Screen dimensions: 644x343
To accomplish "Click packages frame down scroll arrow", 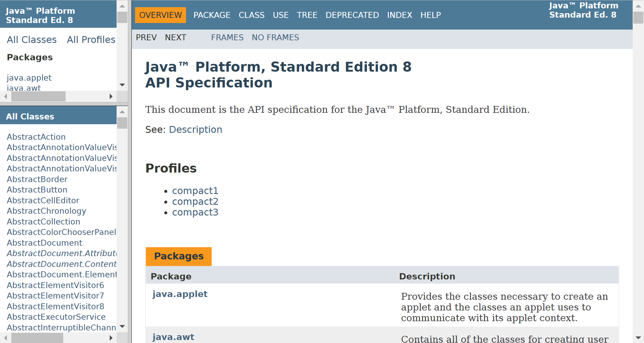I will [x=122, y=85].
